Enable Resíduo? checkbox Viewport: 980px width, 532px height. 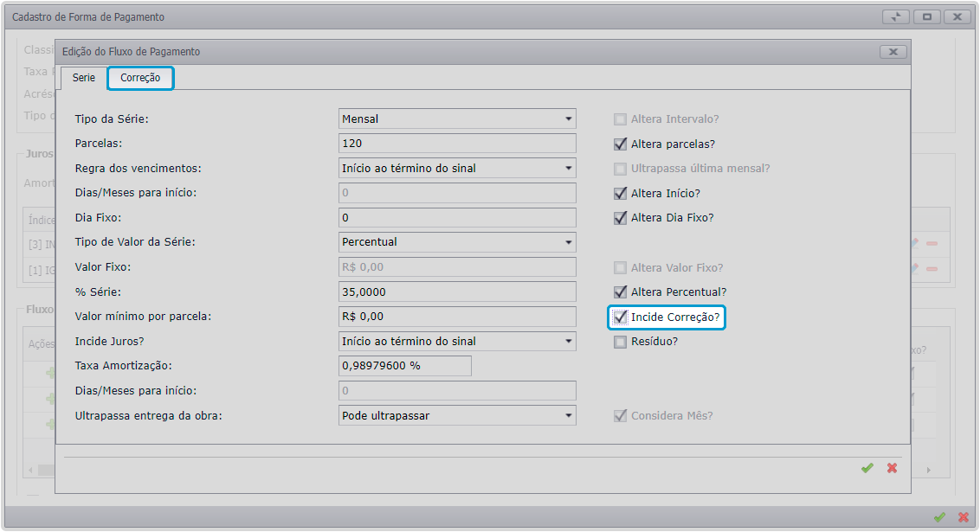click(x=620, y=342)
